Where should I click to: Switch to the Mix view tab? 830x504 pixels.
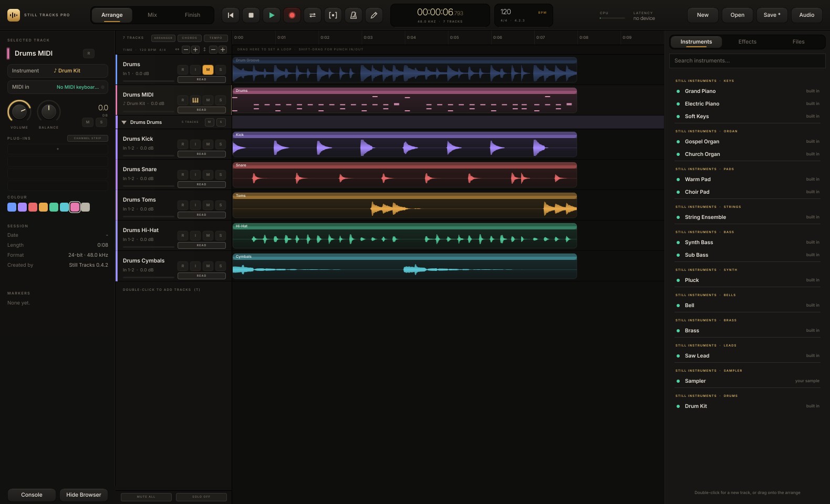click(x=152, y=15)
